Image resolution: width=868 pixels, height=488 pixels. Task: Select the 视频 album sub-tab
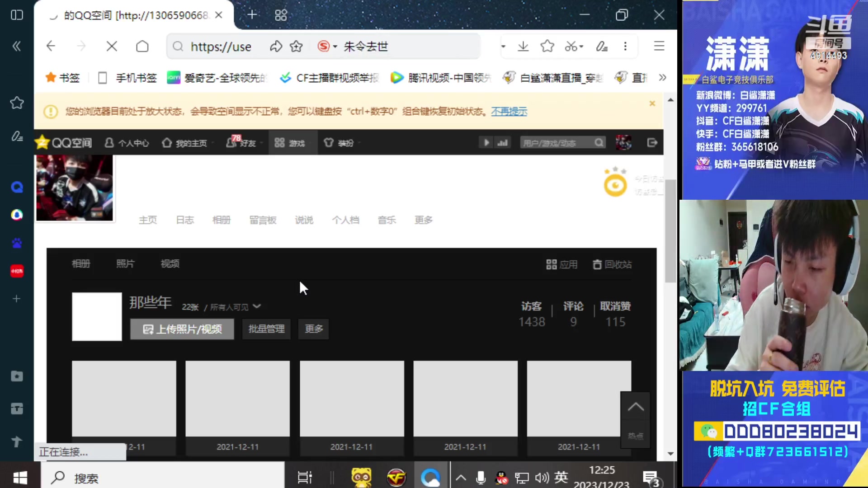[x=170, y=263]
